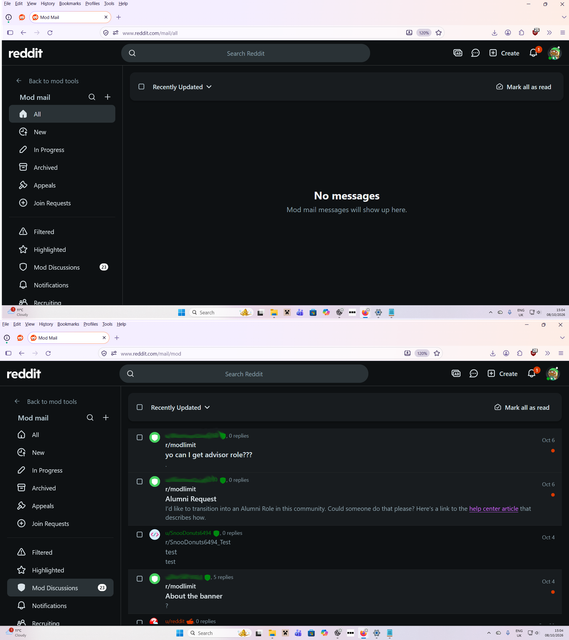The height and width of the screenshot is (640, 569).
Task: Click the mod mail search icon in the lower window's sidebar
Action: click(x=90, y=418)
